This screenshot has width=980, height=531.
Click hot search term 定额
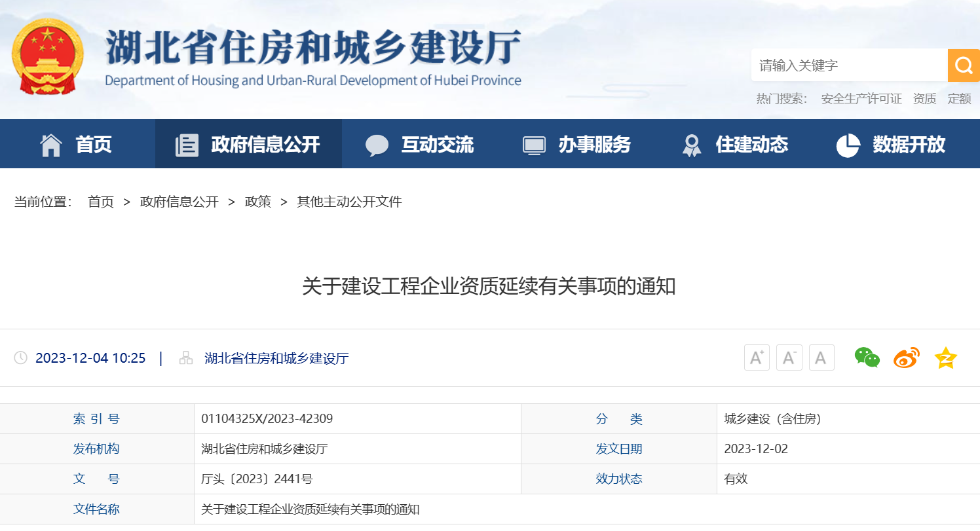(959, 99)
